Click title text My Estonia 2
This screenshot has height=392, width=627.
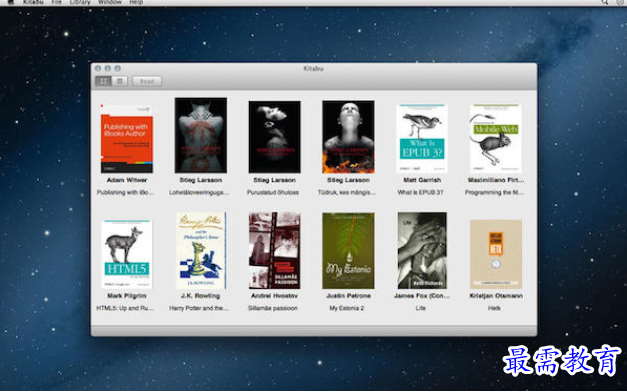pos(347,308)
